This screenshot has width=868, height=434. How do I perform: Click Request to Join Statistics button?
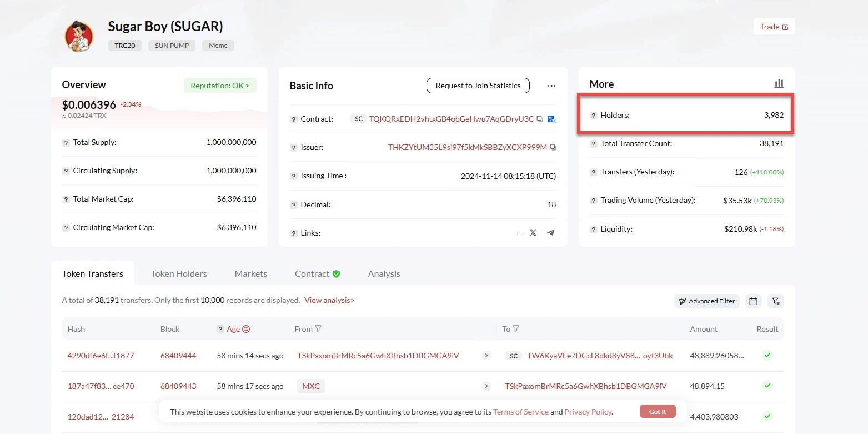(478, 86)
